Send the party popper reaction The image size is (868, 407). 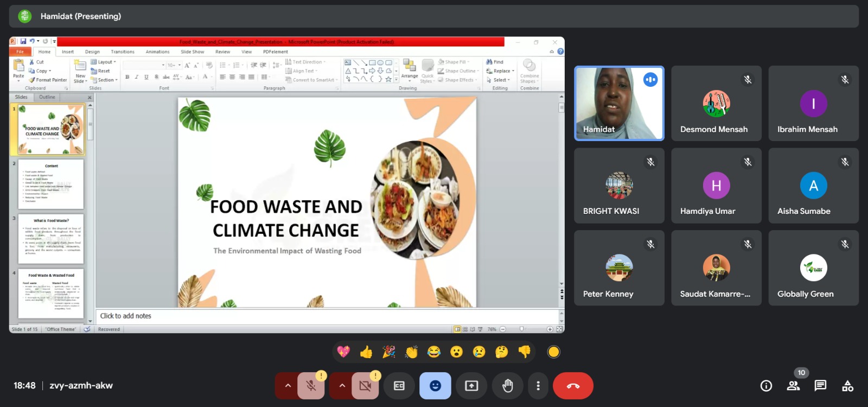(389, 352)
